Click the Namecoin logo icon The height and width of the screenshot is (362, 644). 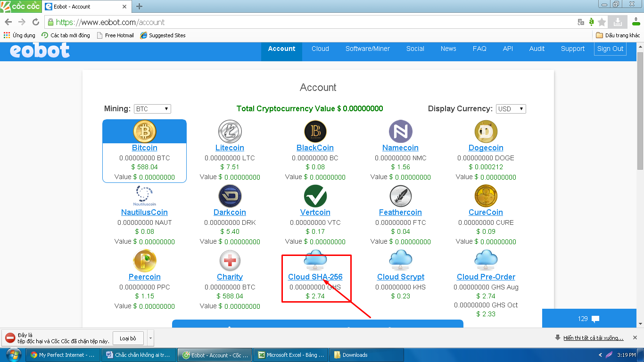pos(400,132)
